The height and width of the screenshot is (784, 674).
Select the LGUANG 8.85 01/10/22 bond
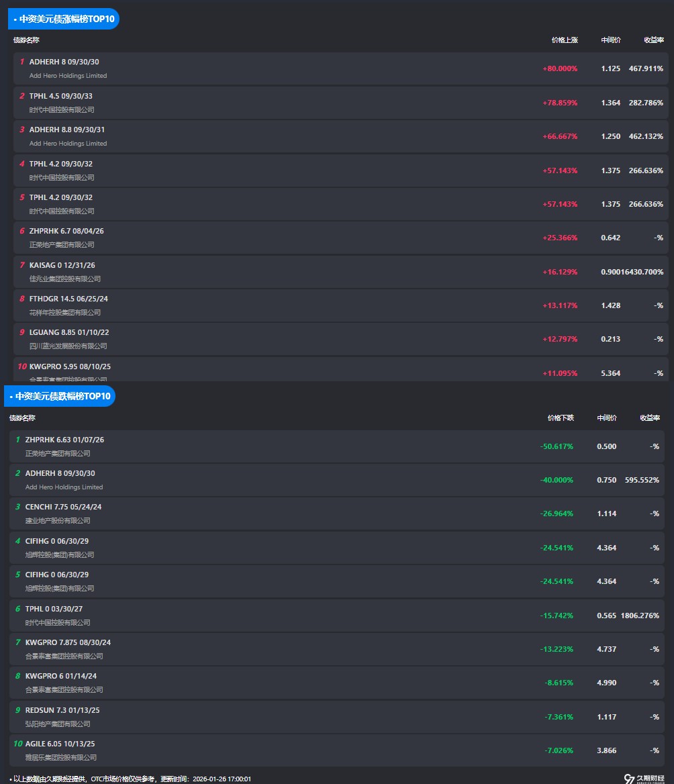pos(69,332)
